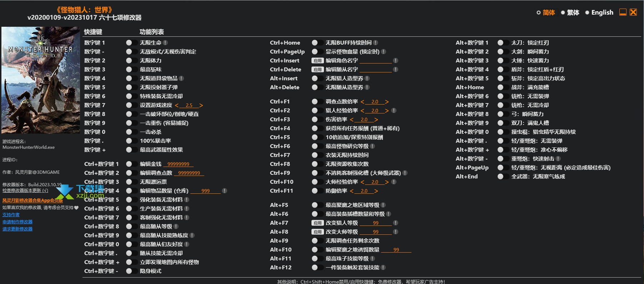Screen dimensions: 644x284
Task: Select 繁体 language option
Action: 570,12
